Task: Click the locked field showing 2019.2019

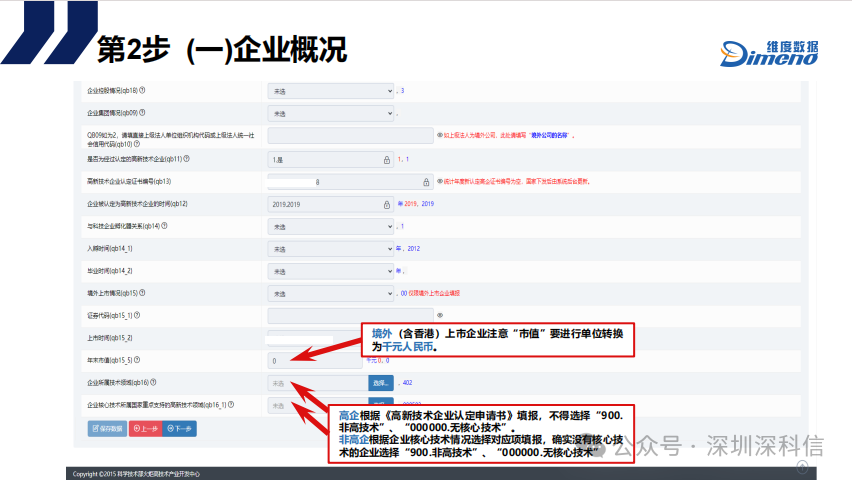Action: coord(330,204)
